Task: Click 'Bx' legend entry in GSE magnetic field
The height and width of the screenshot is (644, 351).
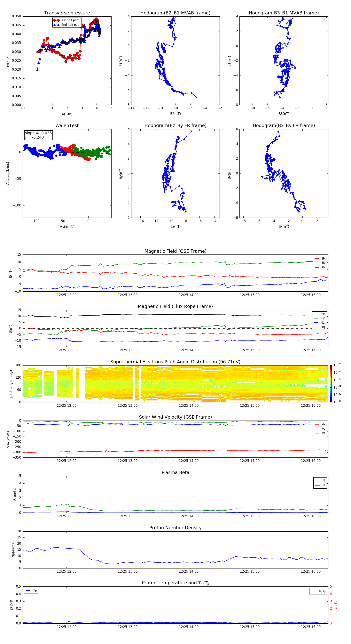Action: point(320,259)
